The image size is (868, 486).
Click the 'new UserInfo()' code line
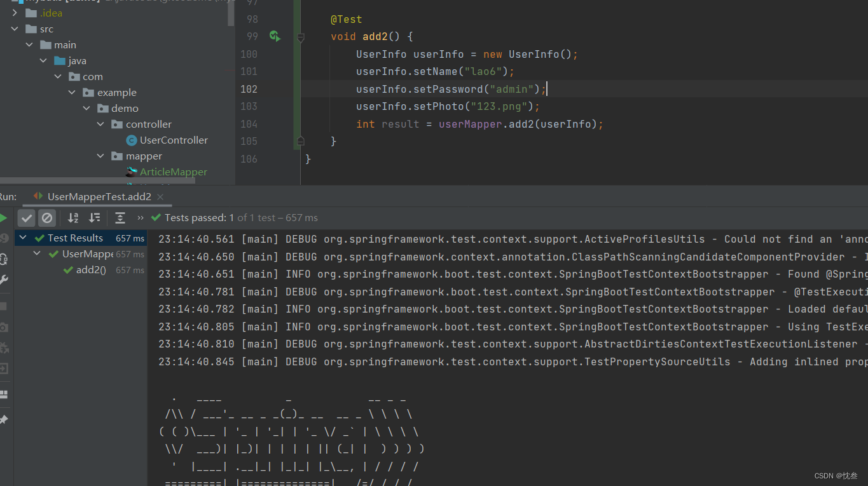coord(467,54)
